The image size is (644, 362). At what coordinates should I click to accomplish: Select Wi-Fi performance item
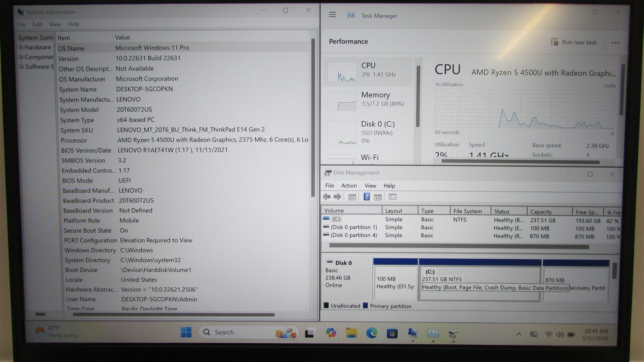click(x=368, y=158)
